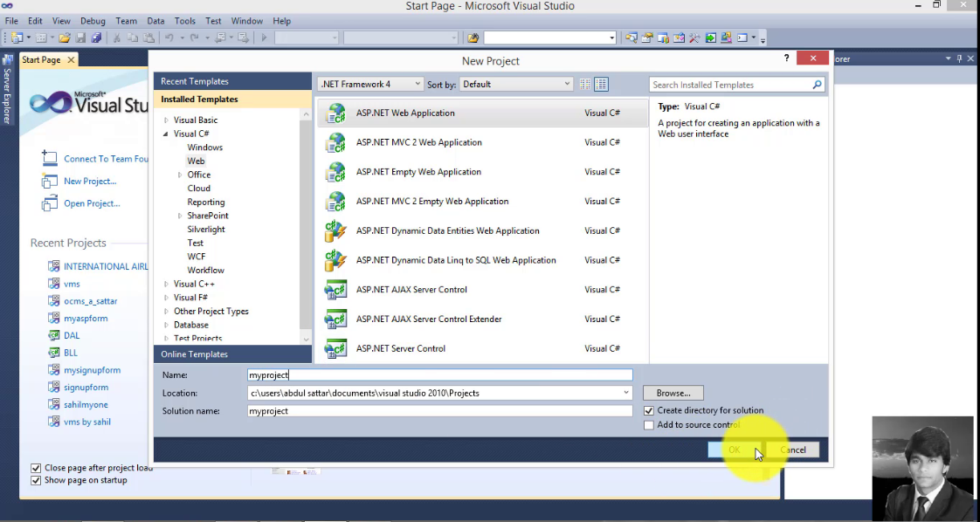Click the Open Project icon on Start Page
This screenshot has height=522, width=980.
click(x=50, y=203)
